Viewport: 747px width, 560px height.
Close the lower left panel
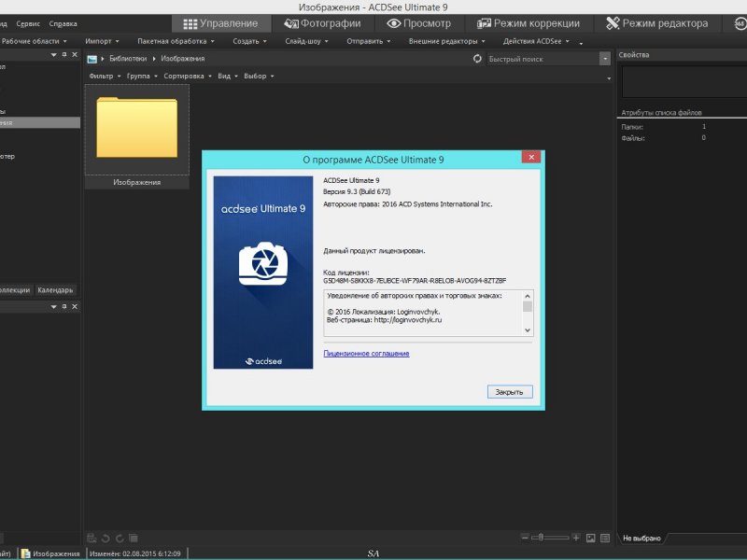click(75, 307)
